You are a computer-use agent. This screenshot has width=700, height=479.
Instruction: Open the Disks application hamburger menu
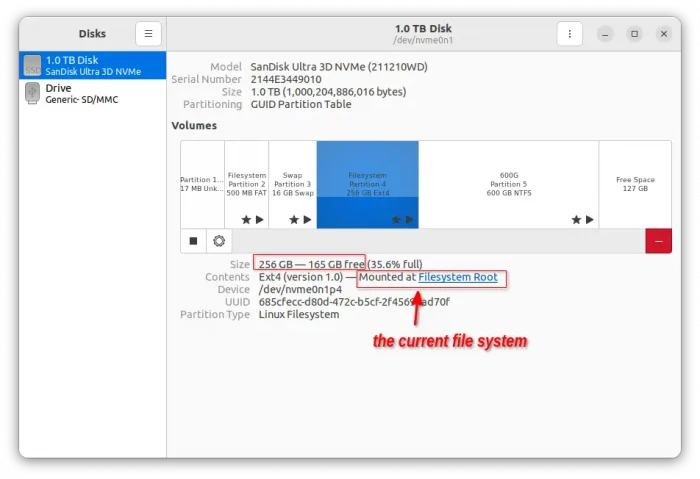(x=147, y=33)
